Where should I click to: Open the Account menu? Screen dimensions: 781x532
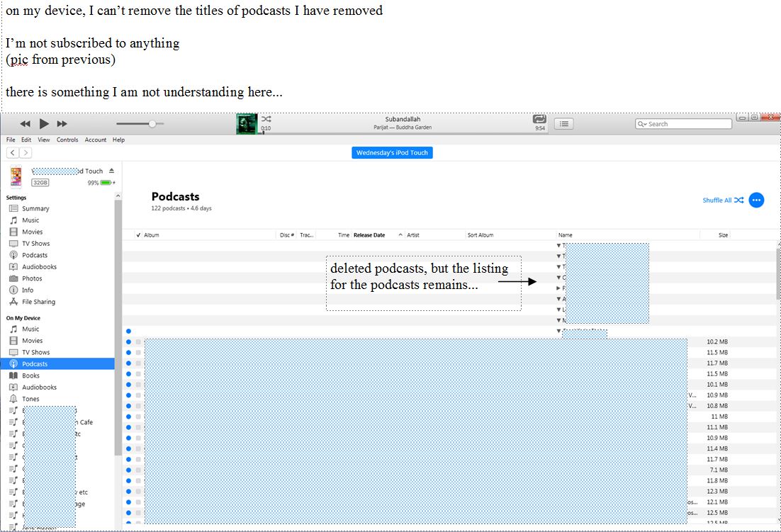pyautogui.click(x=95, y=140)
